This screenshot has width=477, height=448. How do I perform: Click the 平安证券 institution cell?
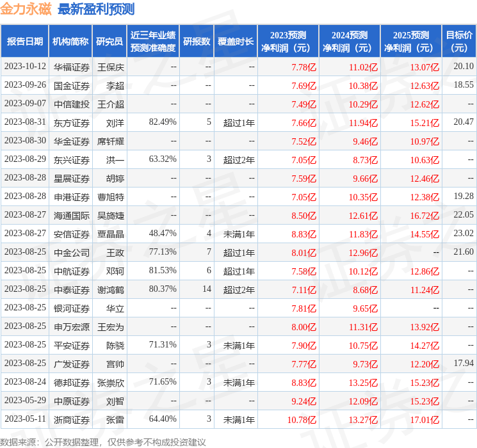(x=72, y=346)
